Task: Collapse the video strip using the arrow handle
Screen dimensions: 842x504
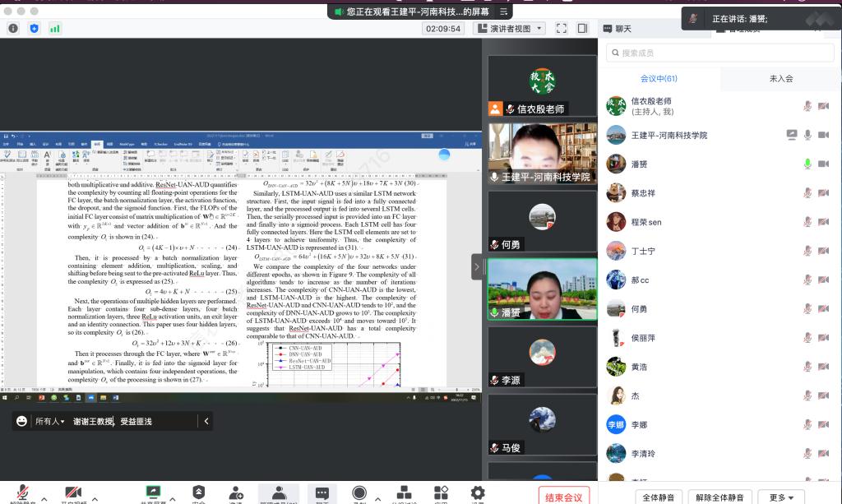Action: (476, 266)
